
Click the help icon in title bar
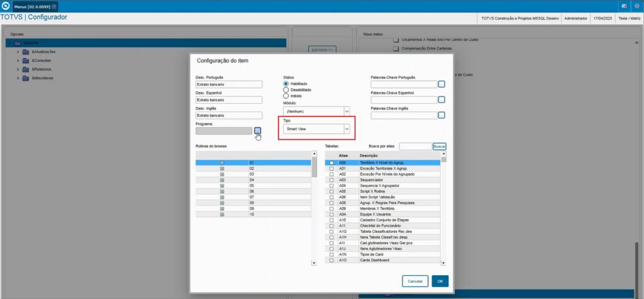click(636, 6)
